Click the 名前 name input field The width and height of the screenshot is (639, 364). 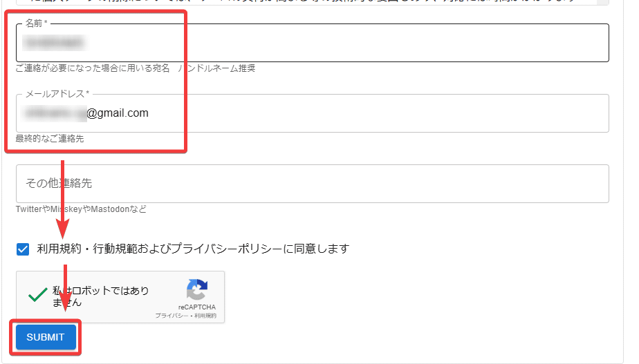(x=312, y=43)
